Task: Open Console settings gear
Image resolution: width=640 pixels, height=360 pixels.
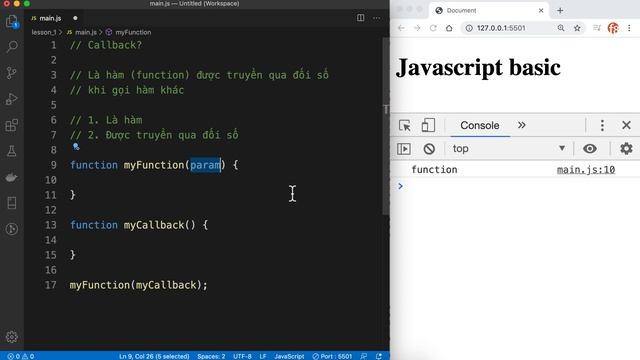Action: tap(626, 149)
